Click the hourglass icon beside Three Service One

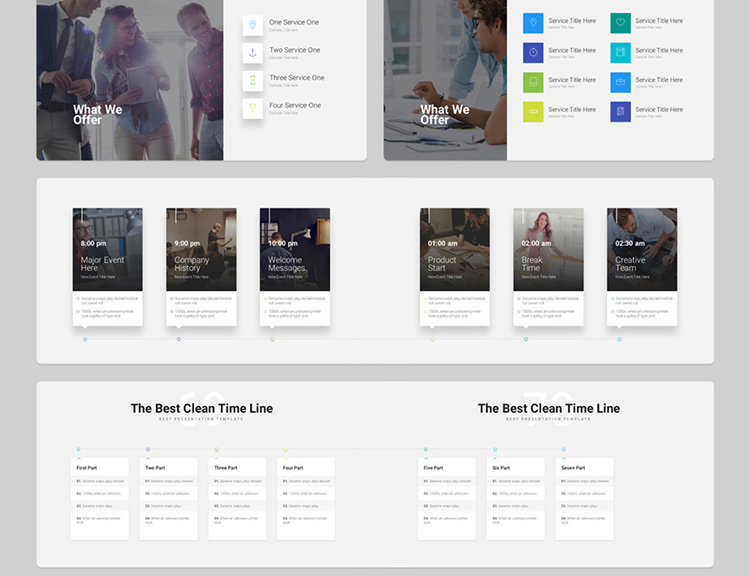[x=252, y=80]
